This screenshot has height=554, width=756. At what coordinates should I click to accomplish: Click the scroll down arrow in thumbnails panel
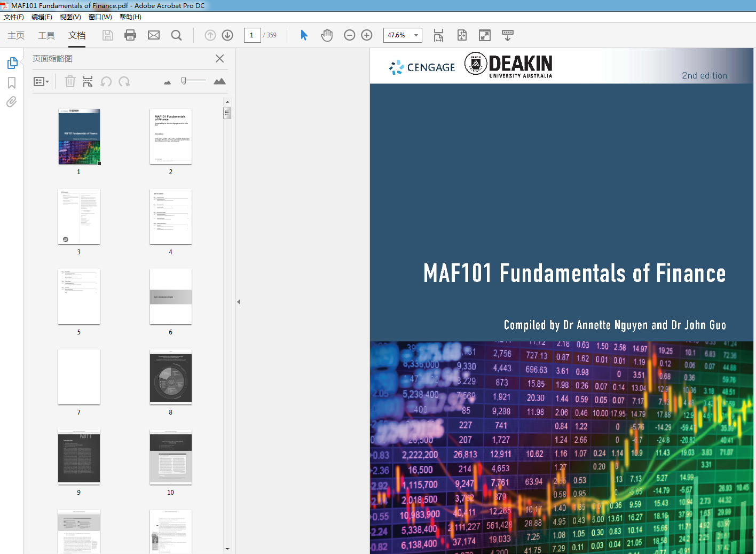coord(227,549)
